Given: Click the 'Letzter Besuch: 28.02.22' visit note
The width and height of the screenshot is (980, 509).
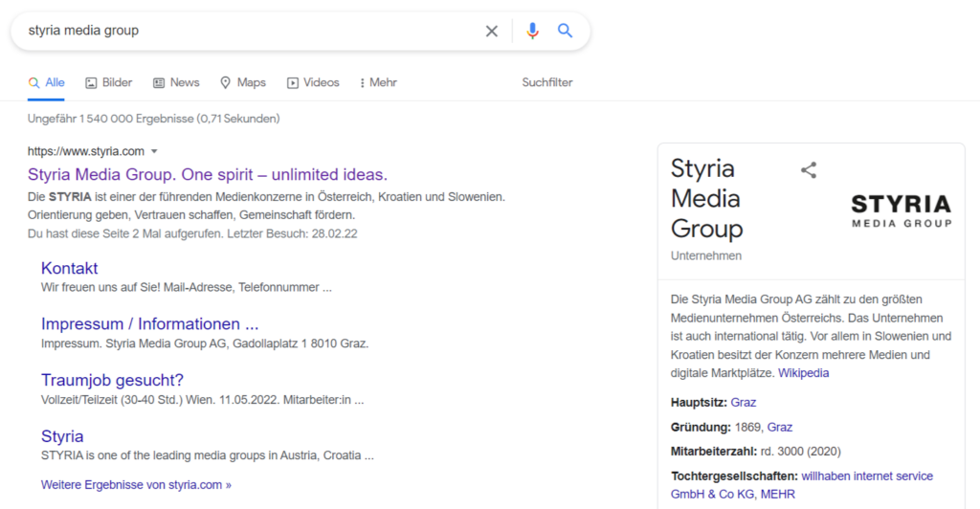Looking at the screenshot, I should (292, 233).
